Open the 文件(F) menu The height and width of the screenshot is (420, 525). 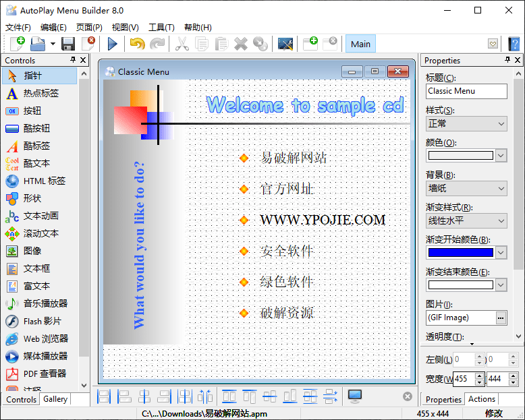(x=18, y=28)
